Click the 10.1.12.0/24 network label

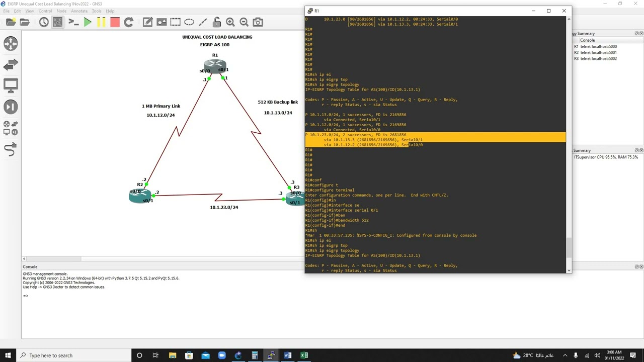(160, 115)
